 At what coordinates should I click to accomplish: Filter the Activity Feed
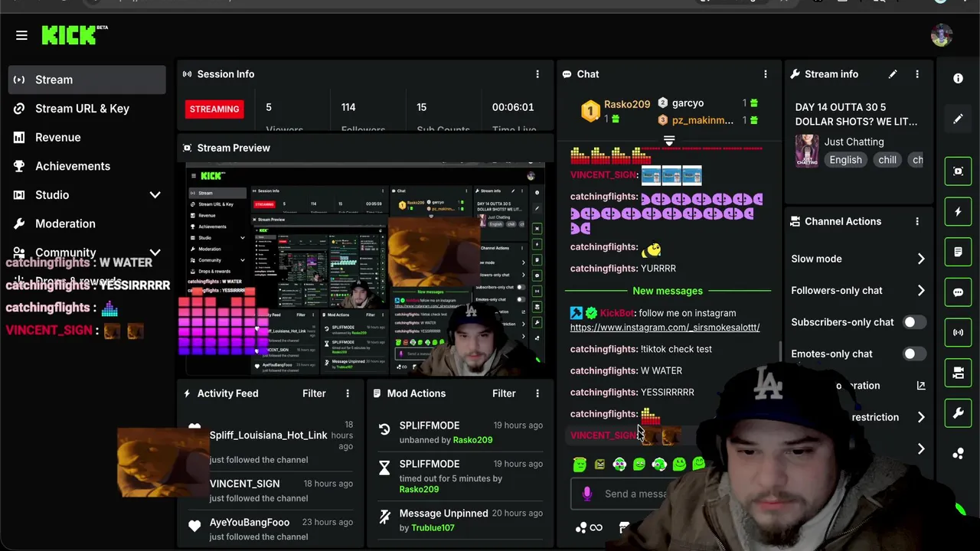click(x=314, y=393)
